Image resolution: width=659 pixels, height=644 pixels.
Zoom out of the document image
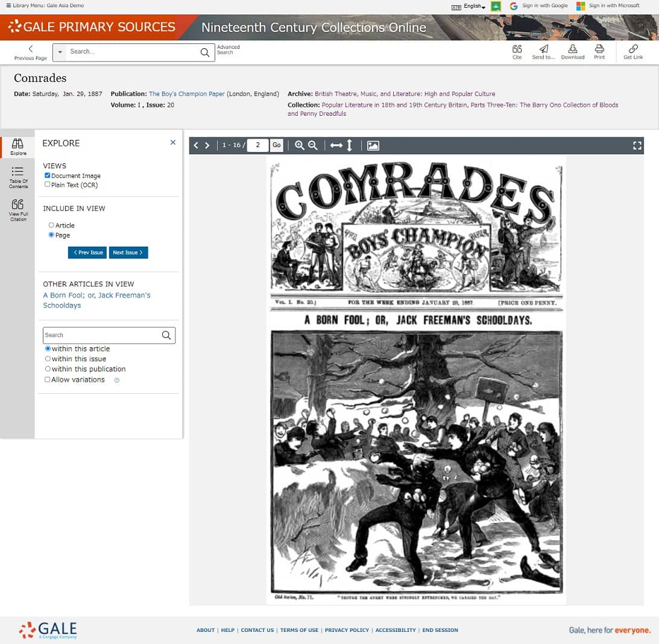(313, 145)
